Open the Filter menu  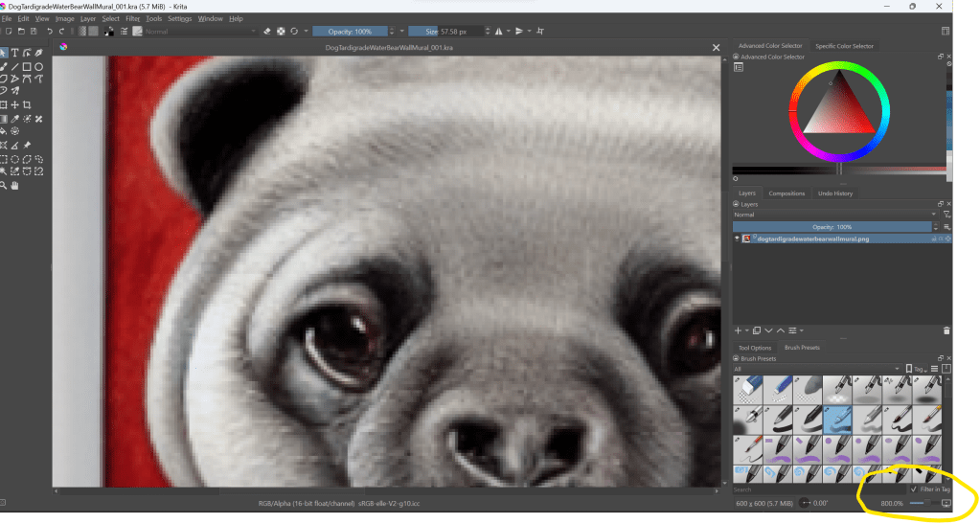click(x=132, y=18)
